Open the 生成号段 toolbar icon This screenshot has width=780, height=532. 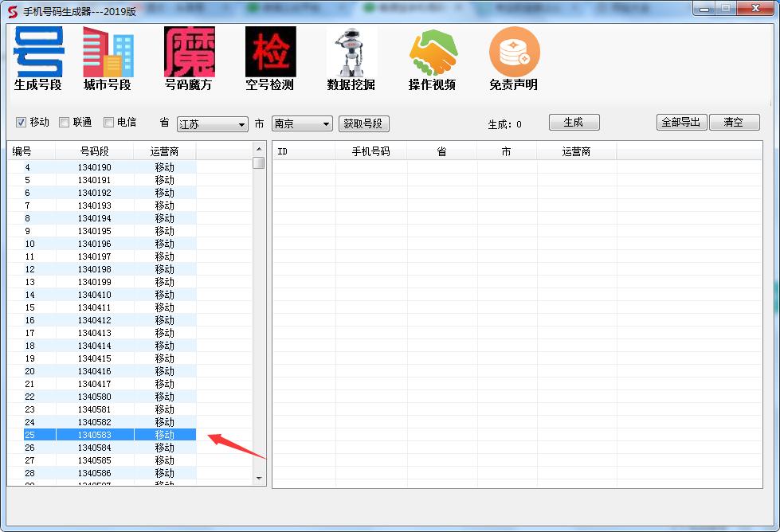point(38,59)
